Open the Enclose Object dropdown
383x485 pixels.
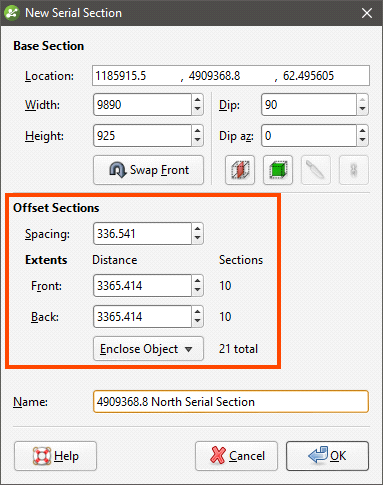(x=148, y=349)
